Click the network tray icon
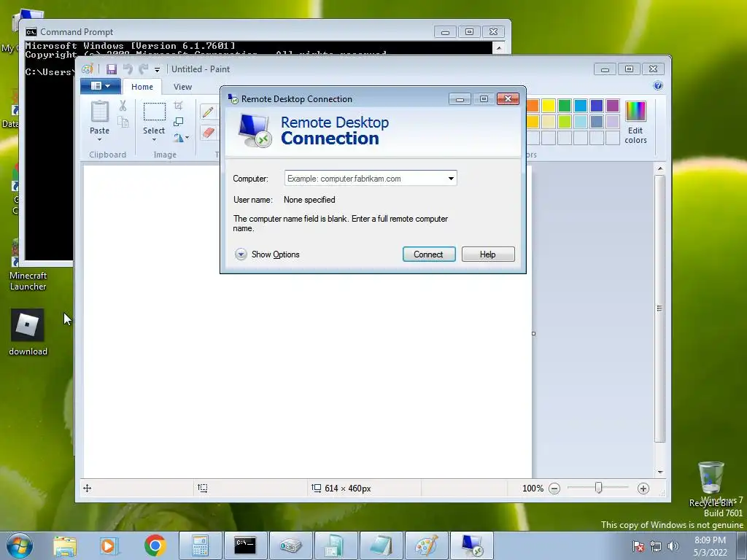Viewport: 747px width, 560px height. [656, 546]
